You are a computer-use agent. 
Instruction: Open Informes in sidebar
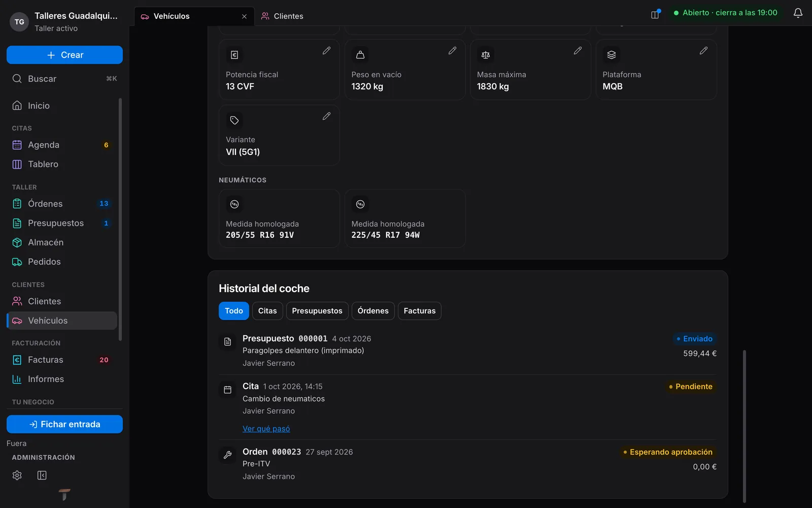click(62, 379)
